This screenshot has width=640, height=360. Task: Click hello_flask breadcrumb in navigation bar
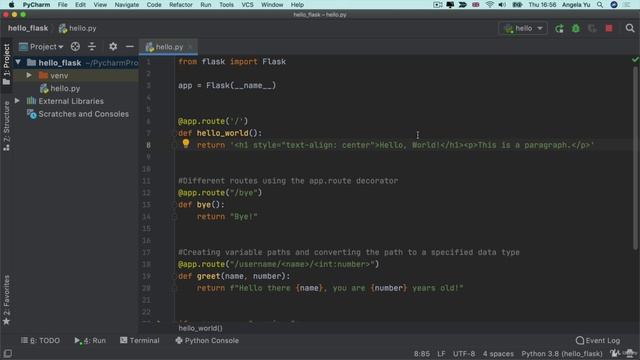28,28
